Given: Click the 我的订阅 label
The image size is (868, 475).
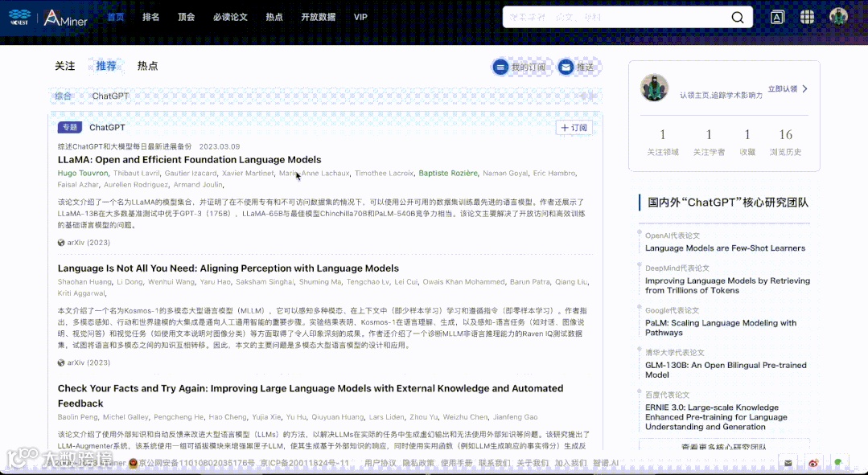Looking at the screenshot, I should tap(529, 67).
